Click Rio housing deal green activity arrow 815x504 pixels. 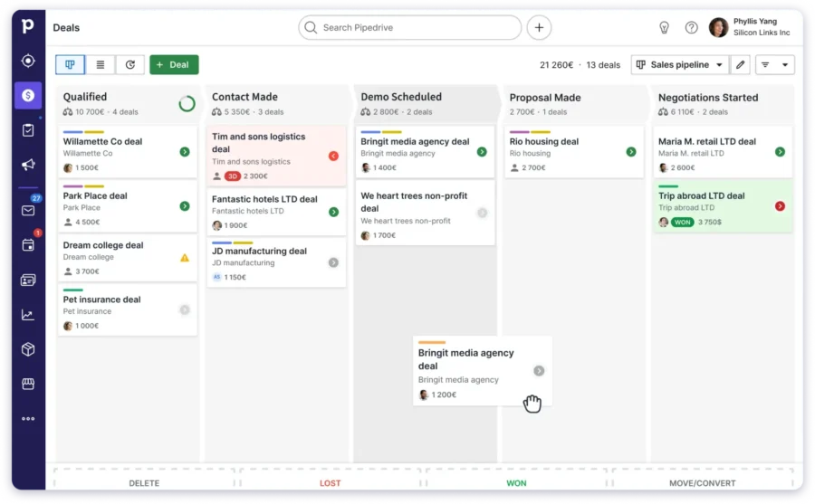pyautogui.click(x=631, y=152)
